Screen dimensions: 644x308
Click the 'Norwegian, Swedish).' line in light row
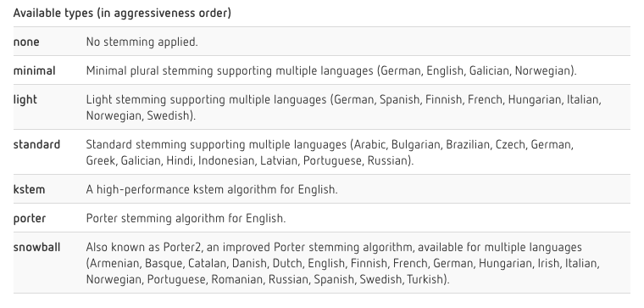pyautogui.click(x=142, y=115)
